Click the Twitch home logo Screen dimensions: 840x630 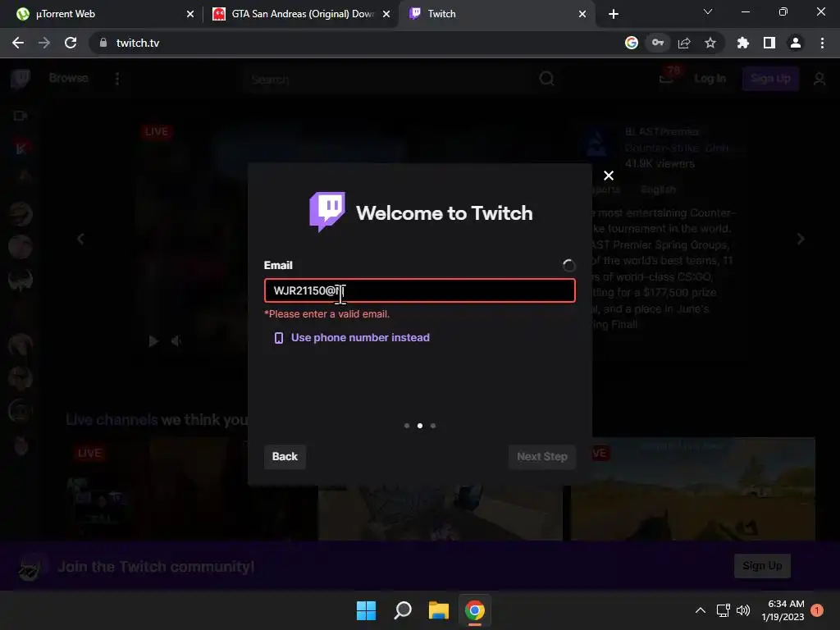tap(21, 79)
